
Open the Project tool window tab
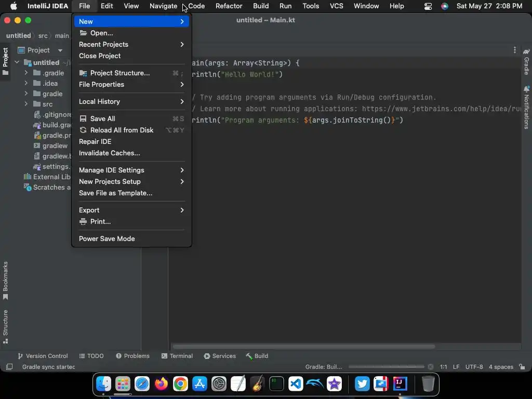5,62
